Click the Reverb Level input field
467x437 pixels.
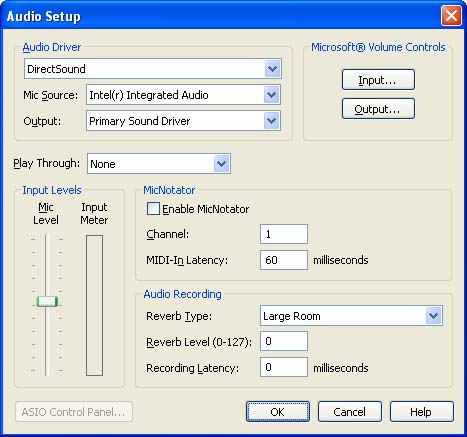point(284,341)
